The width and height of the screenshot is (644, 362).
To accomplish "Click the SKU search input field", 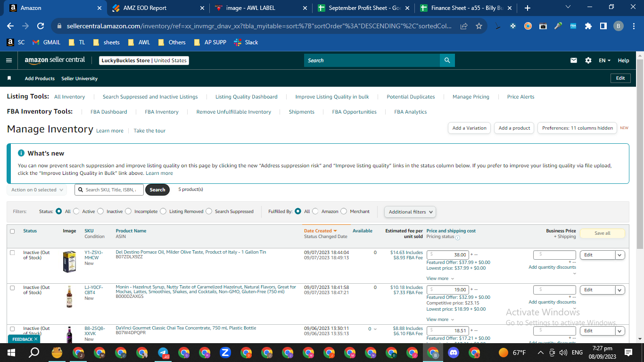I will (109, 190).
